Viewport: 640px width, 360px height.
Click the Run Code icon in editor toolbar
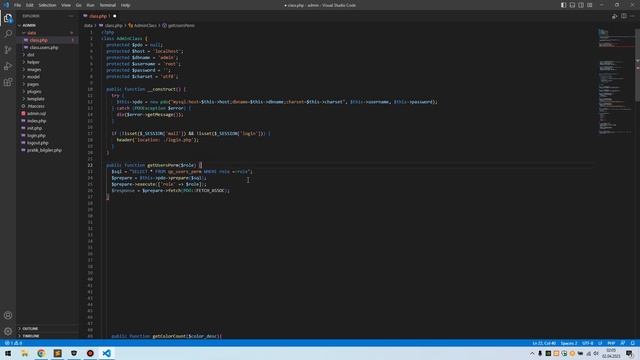[x=614, y=16]
